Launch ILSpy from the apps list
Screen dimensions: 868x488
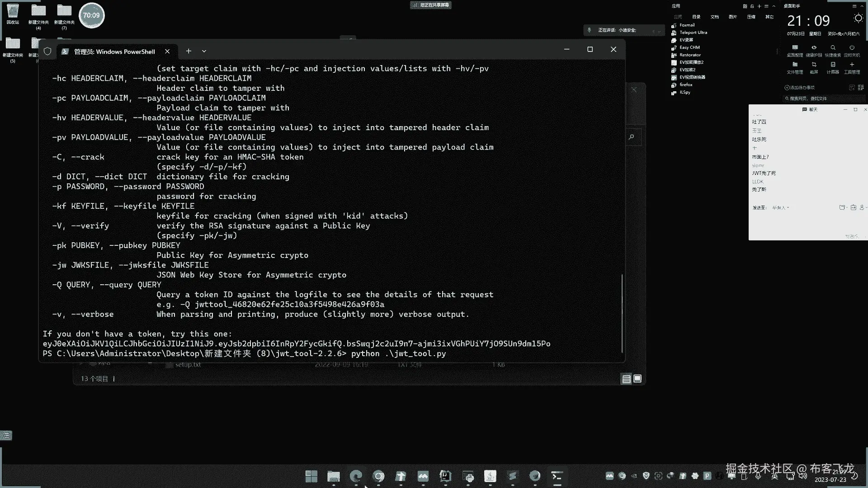684,92
